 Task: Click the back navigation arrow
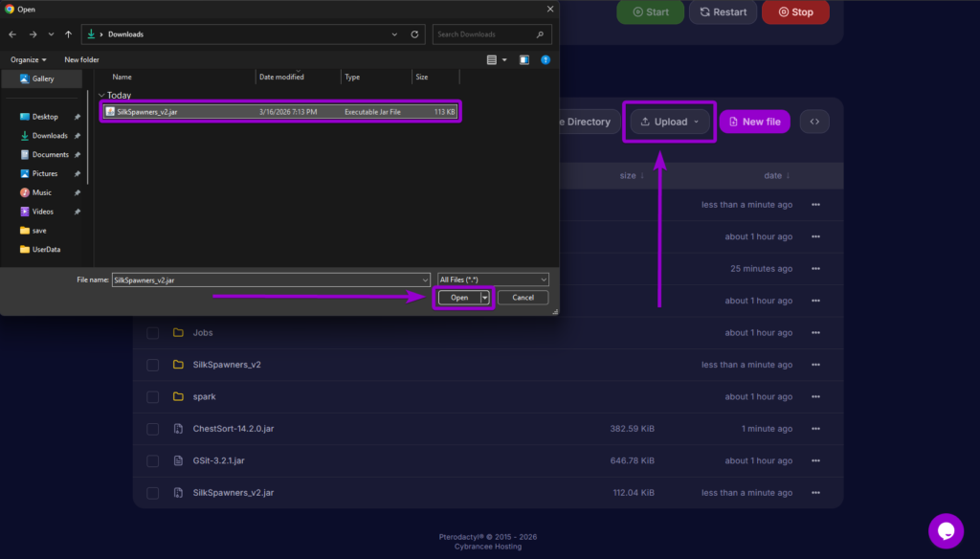point(11,34)
